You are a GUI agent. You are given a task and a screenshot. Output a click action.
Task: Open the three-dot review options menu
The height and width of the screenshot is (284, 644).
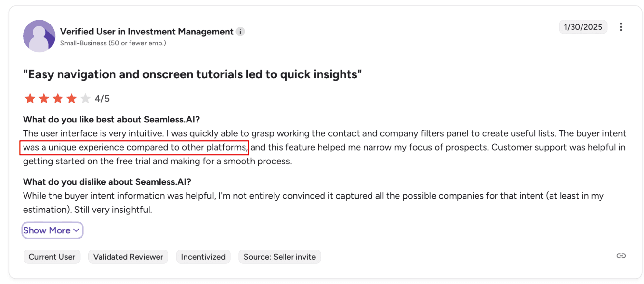coord(621,27)
